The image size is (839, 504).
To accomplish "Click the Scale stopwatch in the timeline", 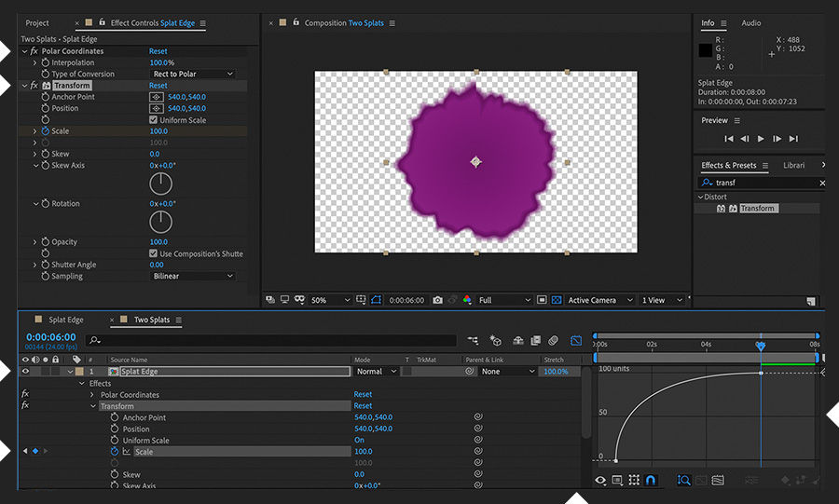I will point(114,452).
